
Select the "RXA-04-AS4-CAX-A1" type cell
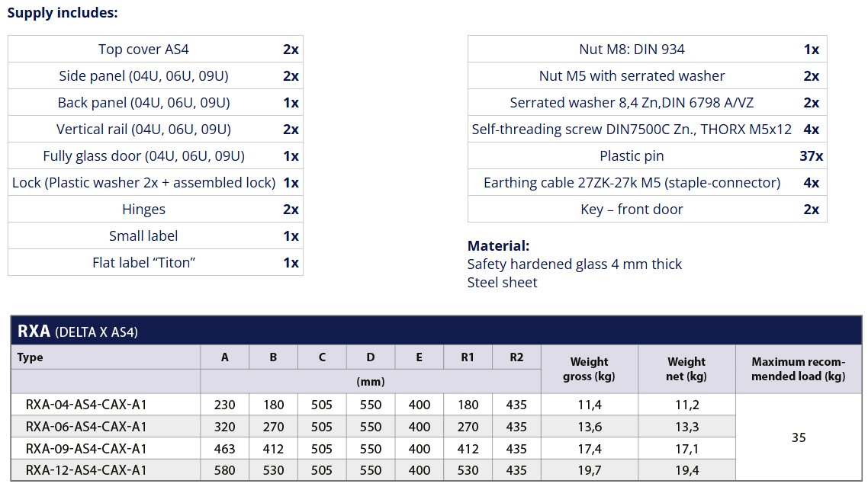coord(86,405)
